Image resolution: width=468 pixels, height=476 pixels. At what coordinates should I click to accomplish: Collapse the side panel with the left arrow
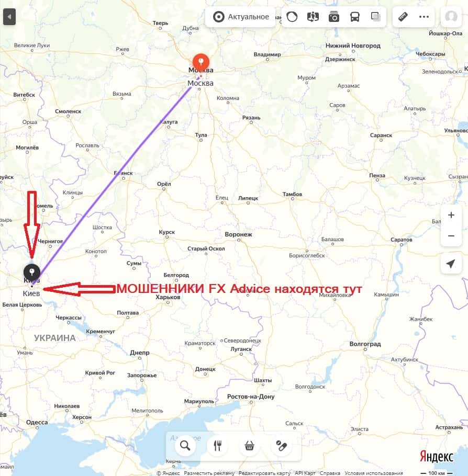[x=9, y=17]
